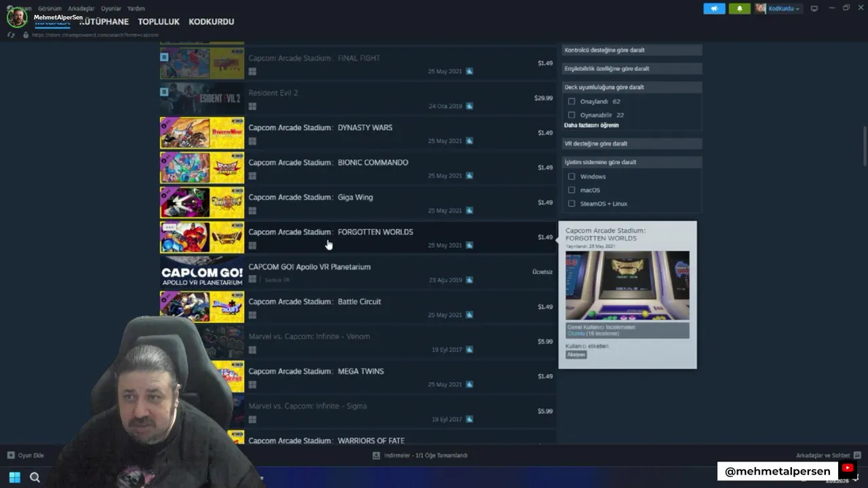Open the Resident Evil 2 result title
The width and height of the screenshot is (868, 488).
tap(273, 93)
